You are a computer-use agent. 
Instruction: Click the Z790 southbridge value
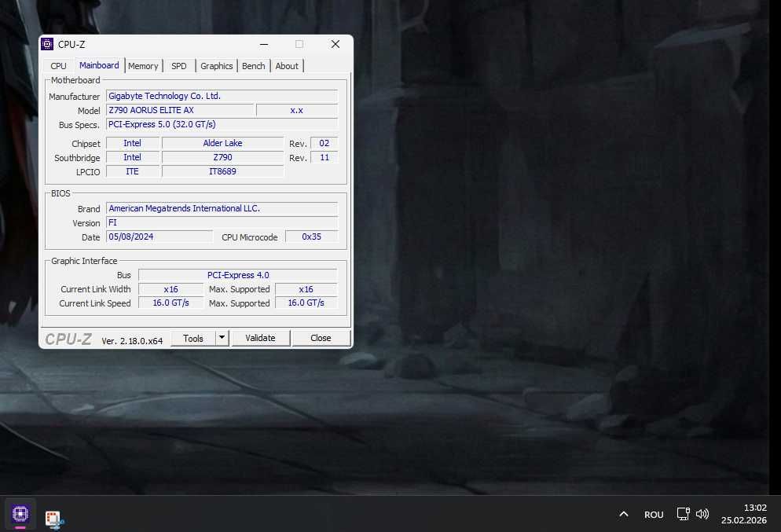coord(222,157)
